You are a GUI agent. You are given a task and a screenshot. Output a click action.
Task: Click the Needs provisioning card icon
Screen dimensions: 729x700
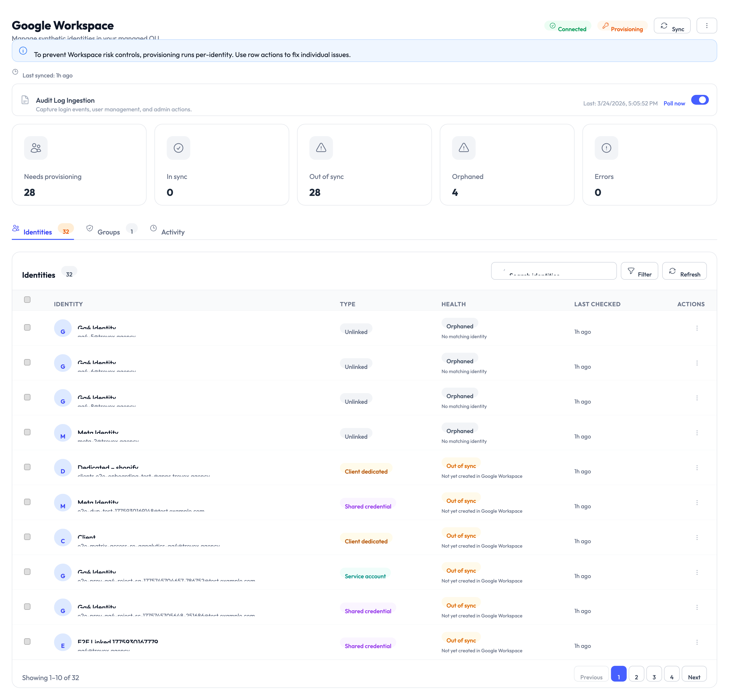pyautogui.click(x=36, y=148)
